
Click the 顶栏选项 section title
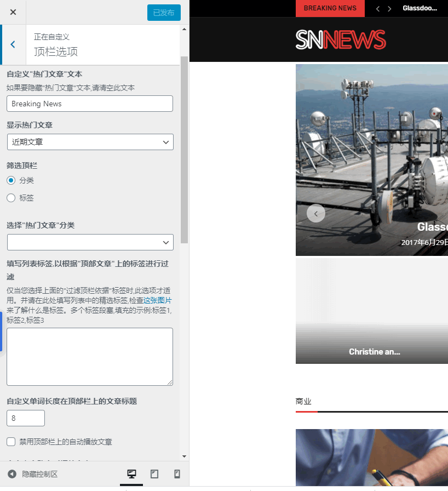[x=56, y=52]
